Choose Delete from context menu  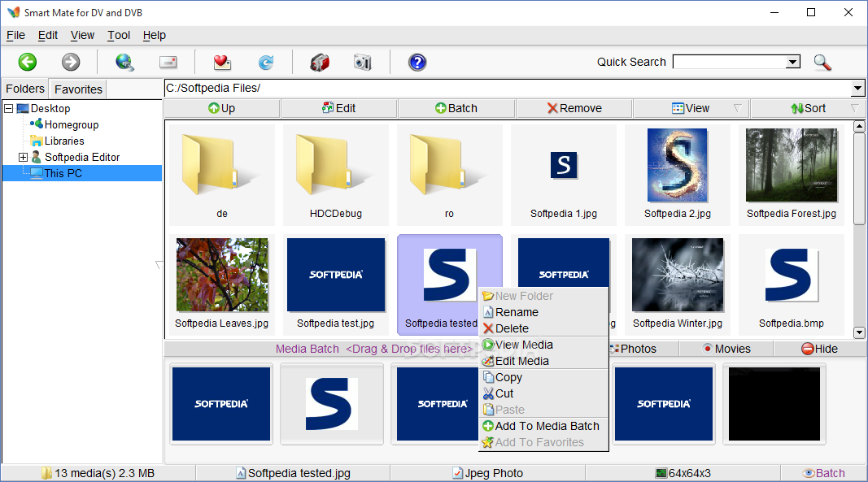[x=543, y=328]
